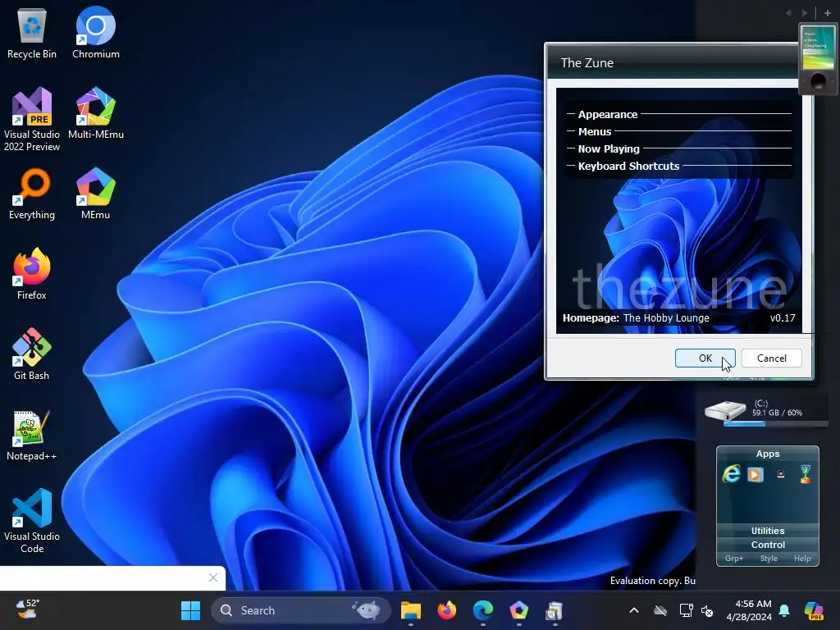Open Microsoft Edge from the taskbar

coord(482,610)
